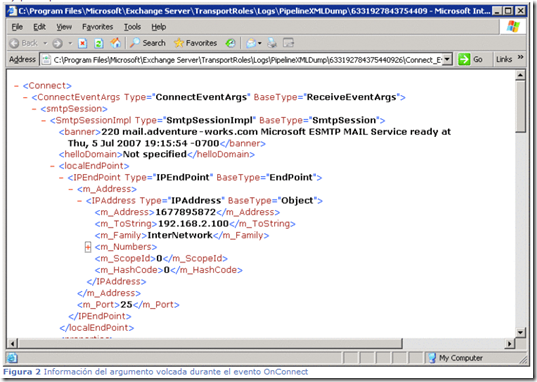This screenshot has height=382, width=537.
Task: Open the Mail icon dropdown arrow
Action: tap(260, 43)
